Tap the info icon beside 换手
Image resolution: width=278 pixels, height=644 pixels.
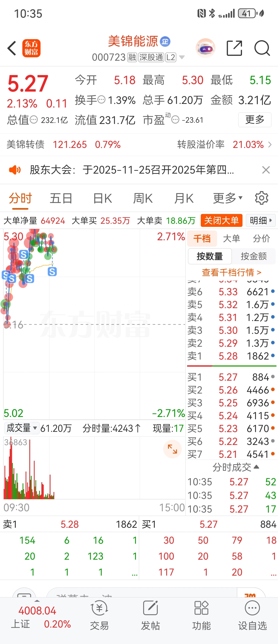(x=102, y=100)
